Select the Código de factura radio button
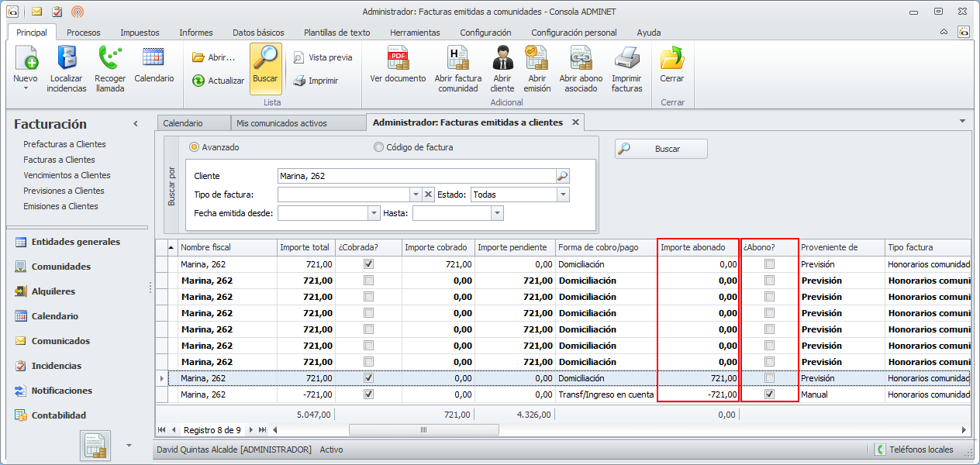The height and width of the screenshot is (465, 980). pos(378,147)
